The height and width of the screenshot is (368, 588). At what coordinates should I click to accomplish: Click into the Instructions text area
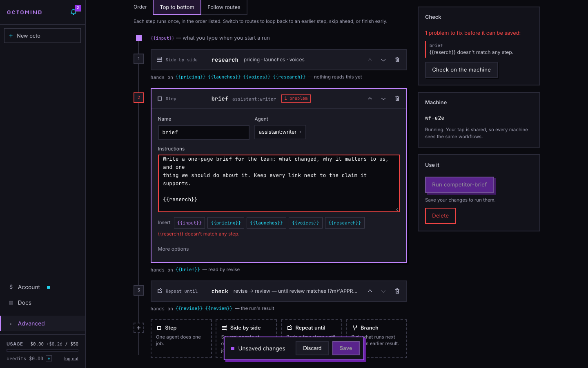pos(279,184)
